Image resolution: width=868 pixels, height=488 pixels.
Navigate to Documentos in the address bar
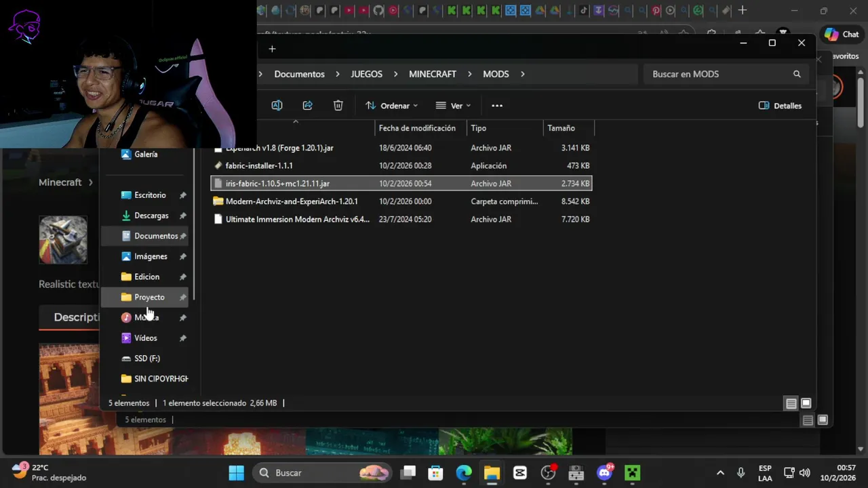click(299, 74)
